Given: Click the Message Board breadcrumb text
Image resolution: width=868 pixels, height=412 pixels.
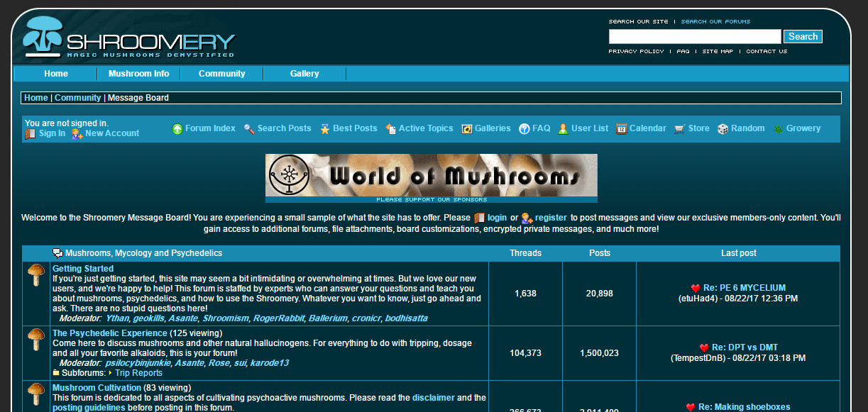Looking at the screenshot, I should click(138, 98).
